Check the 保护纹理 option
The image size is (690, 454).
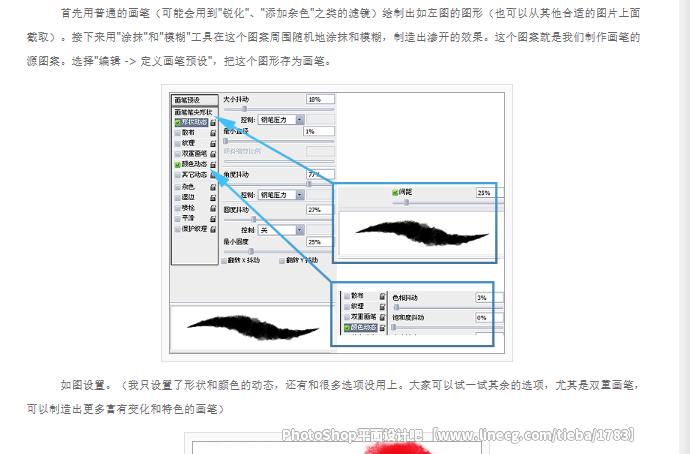pos(178,229)
